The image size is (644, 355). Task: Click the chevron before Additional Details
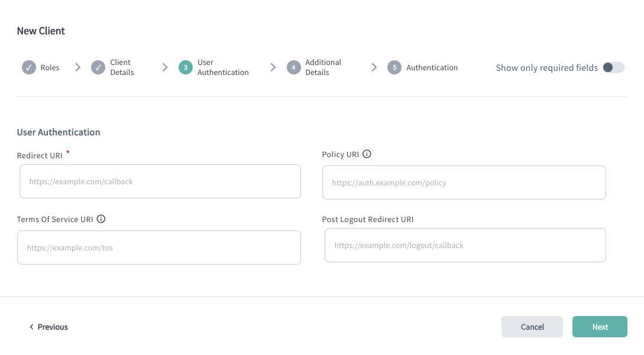[x=273, y=67]
